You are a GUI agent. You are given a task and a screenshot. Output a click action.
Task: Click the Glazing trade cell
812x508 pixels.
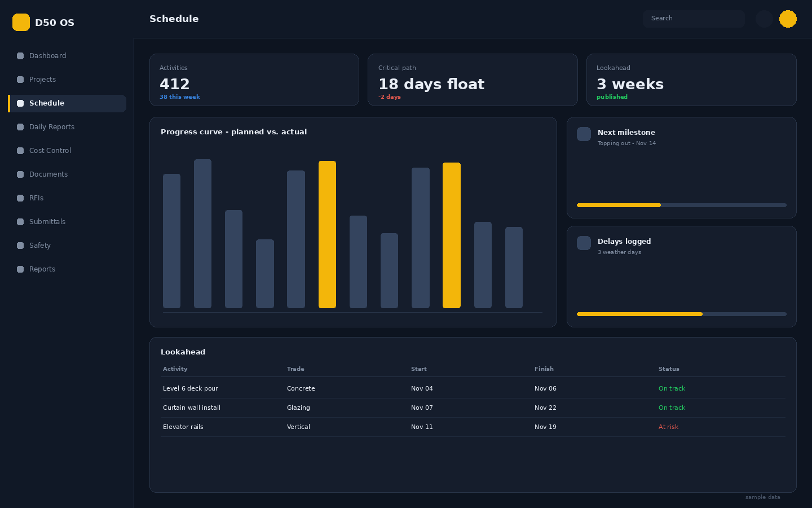[298, 408]
